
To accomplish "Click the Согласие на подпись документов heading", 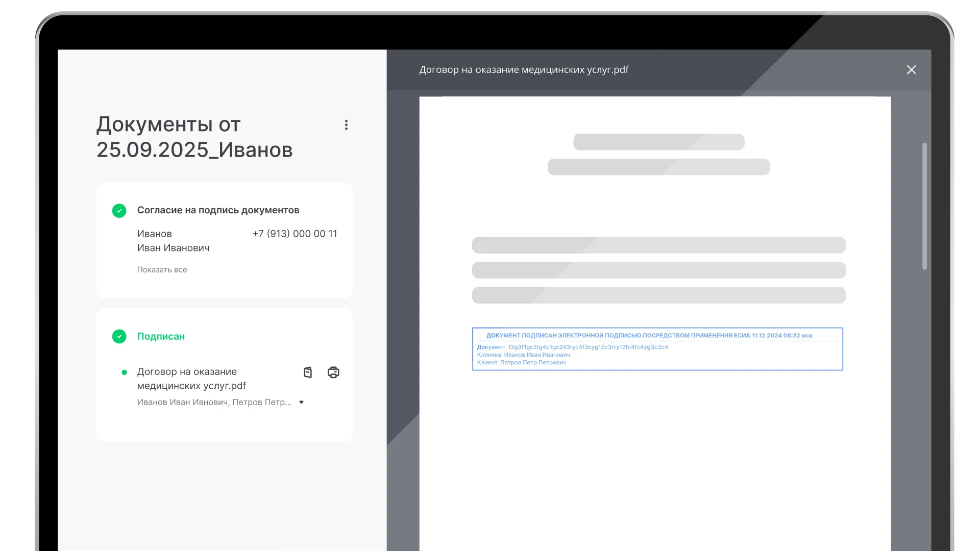I will coord(218,210).
